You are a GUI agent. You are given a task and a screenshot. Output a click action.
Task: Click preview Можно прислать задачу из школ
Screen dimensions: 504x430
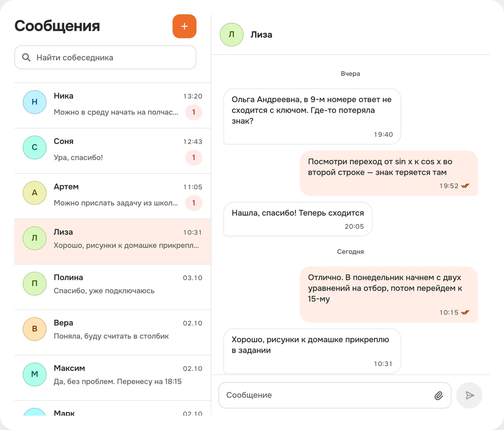(116, 203)
